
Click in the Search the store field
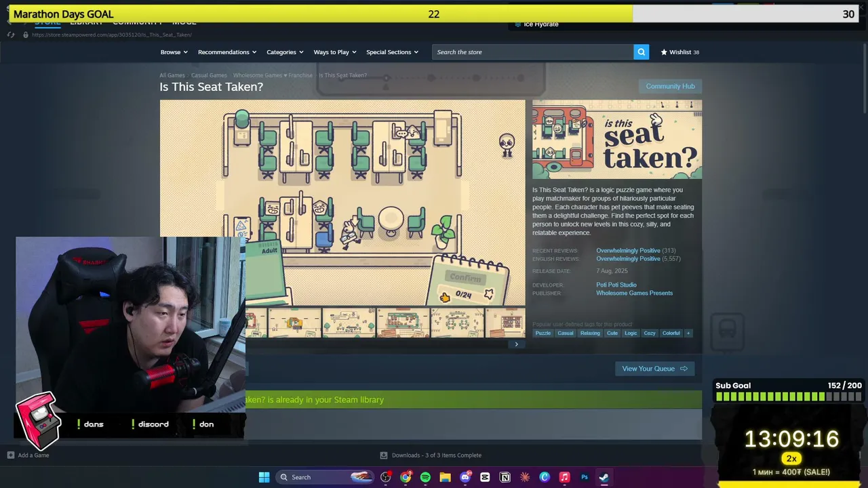pos(532,52)
